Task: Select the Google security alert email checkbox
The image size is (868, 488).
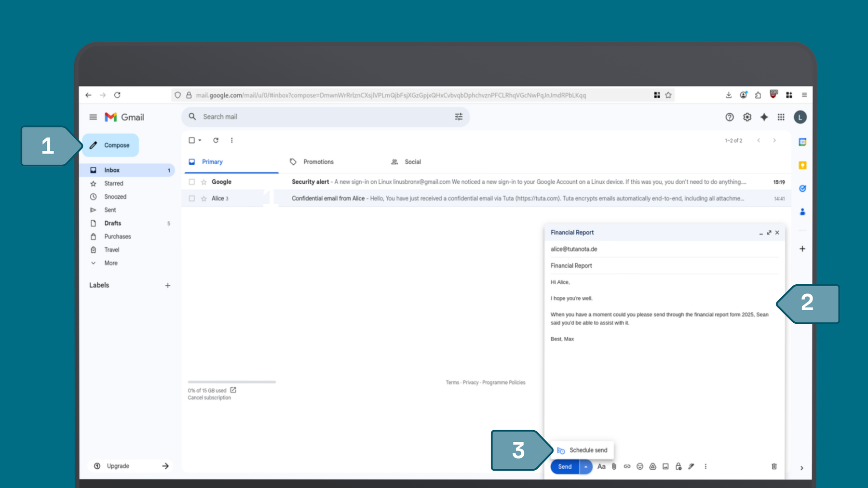Action: point(191,182)
